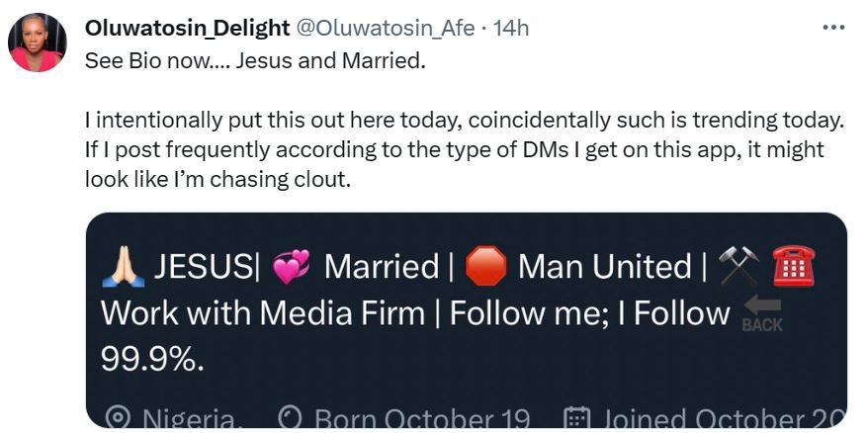Click the BACK arrow emoji

[x=761, y=313]
